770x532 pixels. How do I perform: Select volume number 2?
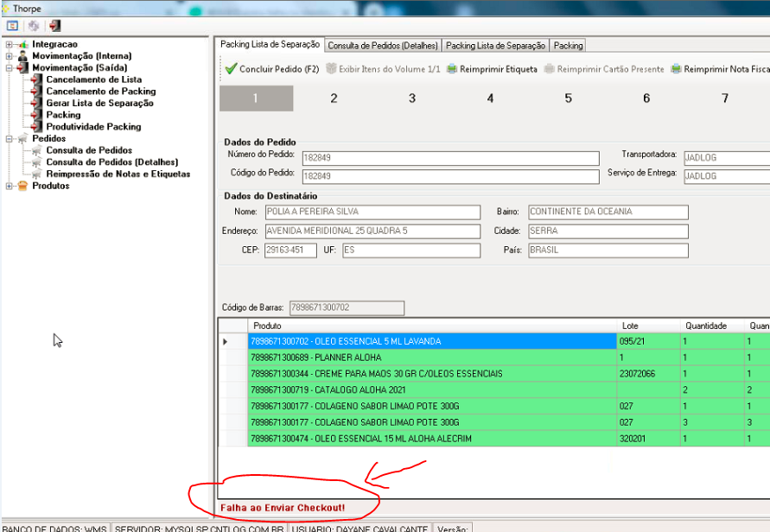pos(334,98)
